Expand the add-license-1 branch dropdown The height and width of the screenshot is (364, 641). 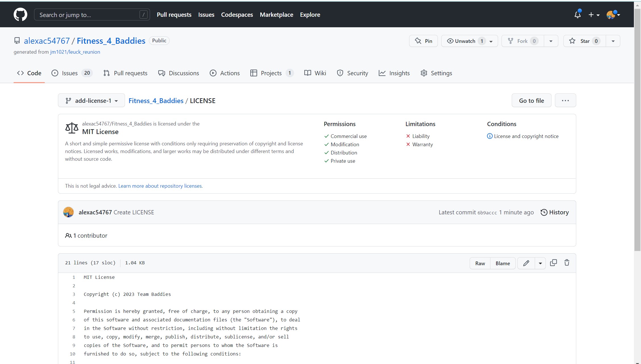91,100
